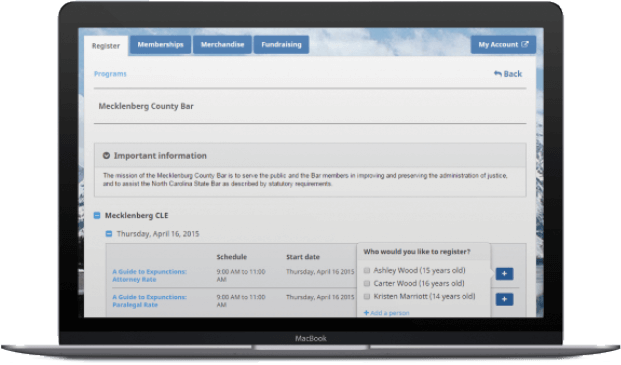Click the Attorney Rate start date cell
The height and width of the screenshot is (365, 621).
tap(320, 272)
